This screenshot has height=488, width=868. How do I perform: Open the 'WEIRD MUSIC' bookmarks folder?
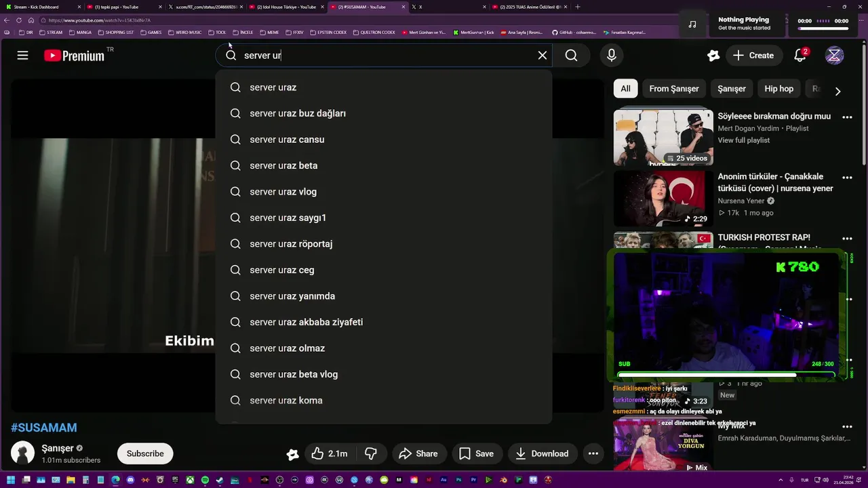184,33
